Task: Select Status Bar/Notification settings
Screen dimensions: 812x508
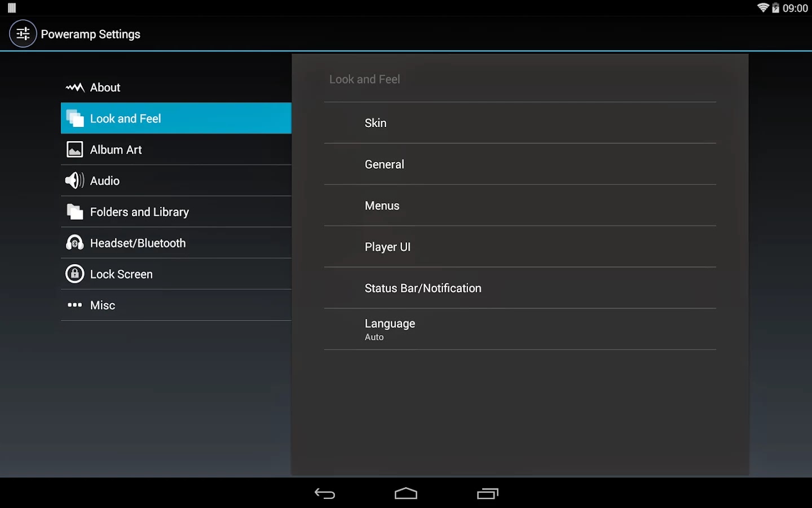Action: point(520,288)
